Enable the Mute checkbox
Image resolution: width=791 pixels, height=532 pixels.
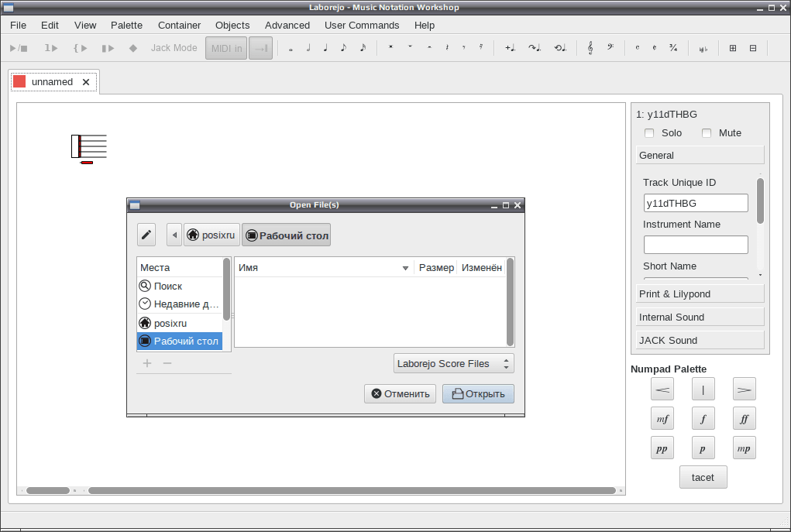point(707,133)
